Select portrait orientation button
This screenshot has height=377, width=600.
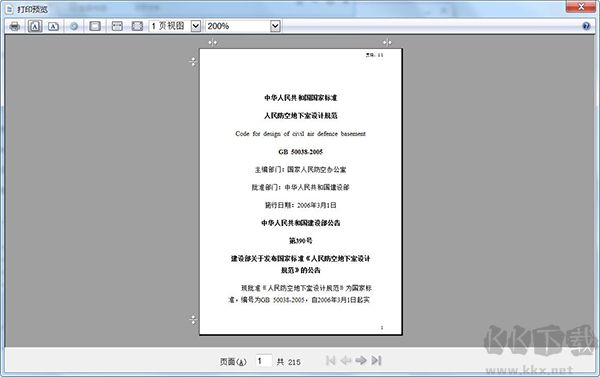point(35,26)
